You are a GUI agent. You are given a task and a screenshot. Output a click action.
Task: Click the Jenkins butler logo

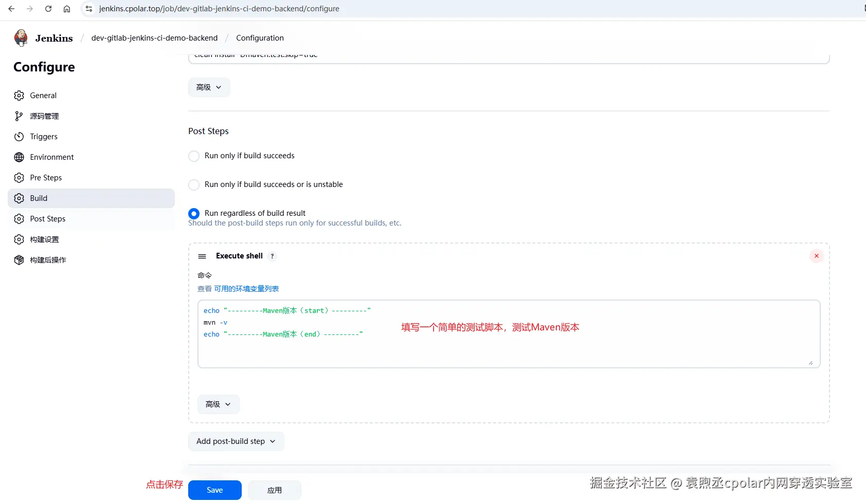(21, 38)
